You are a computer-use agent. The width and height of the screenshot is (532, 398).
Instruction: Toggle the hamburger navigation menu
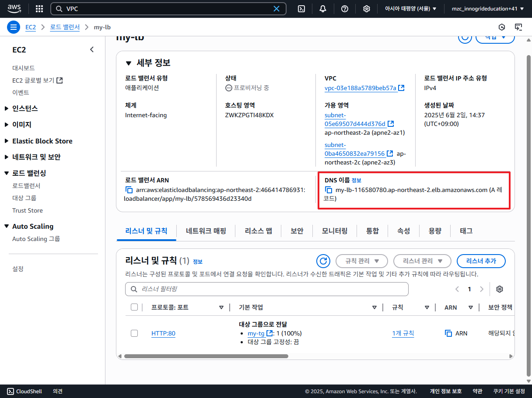tap(14, 27)
